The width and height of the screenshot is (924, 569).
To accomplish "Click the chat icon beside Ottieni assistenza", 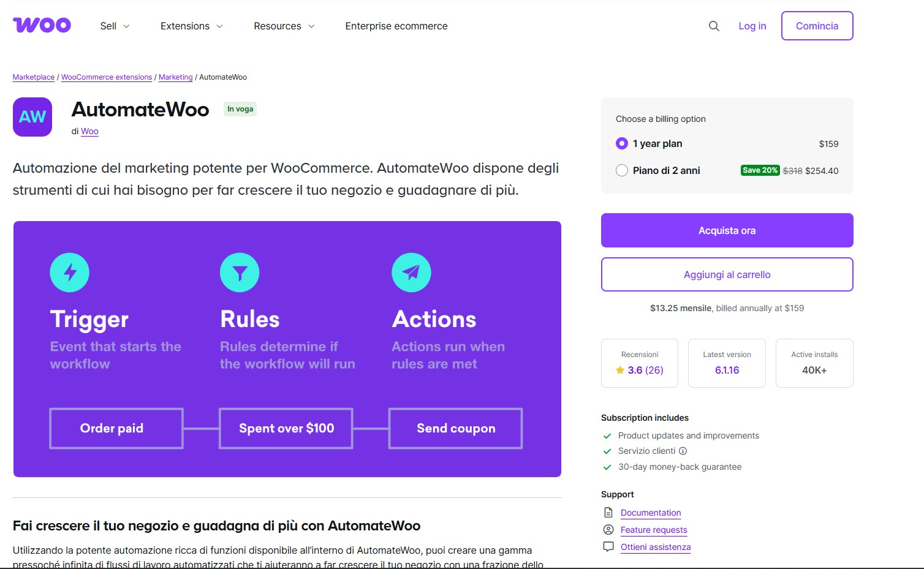I will click(x=608, y=547).
